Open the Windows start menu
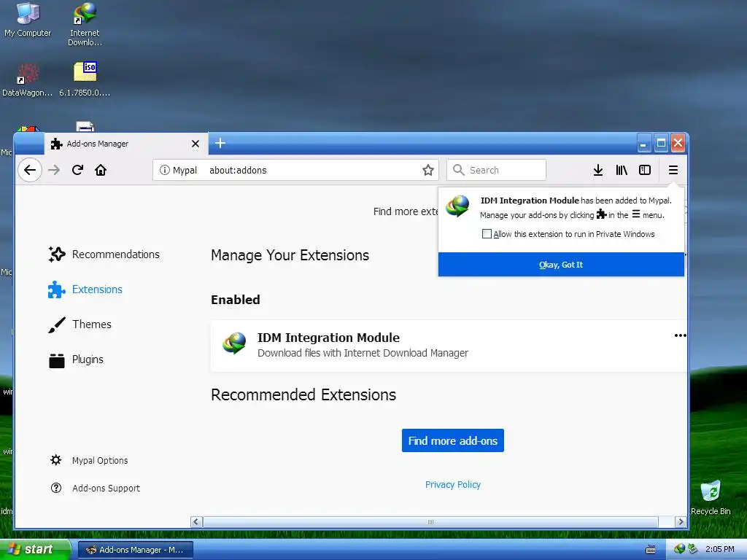Screen dimensions: 747x560 click(x=35, y=549)
